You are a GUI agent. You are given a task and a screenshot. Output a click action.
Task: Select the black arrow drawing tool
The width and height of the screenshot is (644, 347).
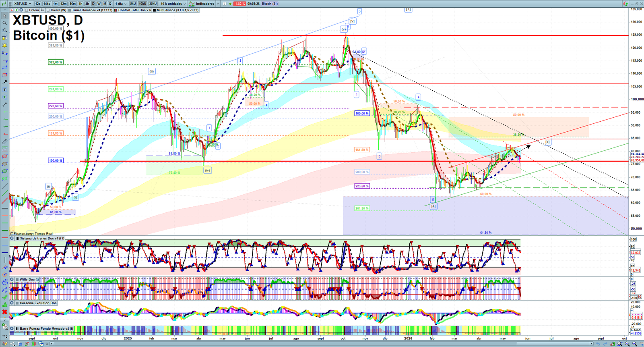[5, 82]
